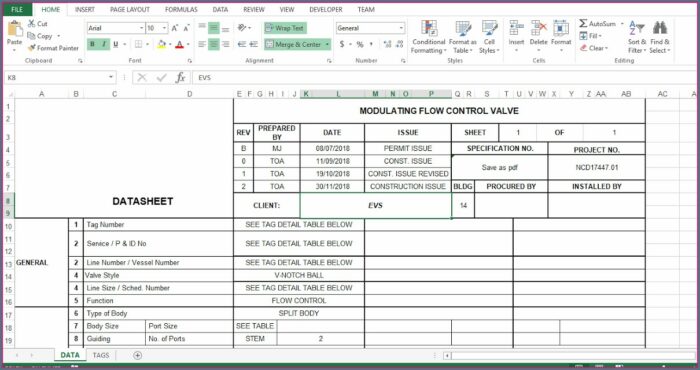Image resolution: width=700 pixels, height=370 pixels.
Task: Click Increase Decimal icon
Action: click(x=387, y=44)
